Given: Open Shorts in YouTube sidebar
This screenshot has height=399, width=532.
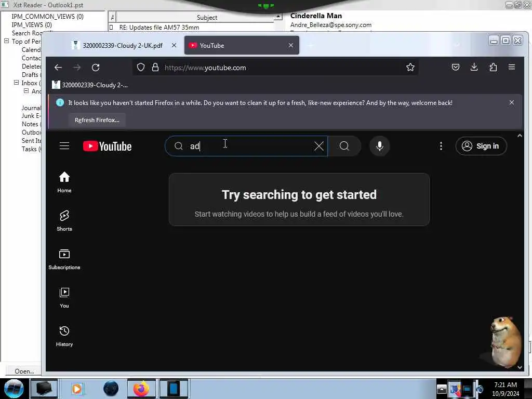Looking at the screenshot, I should click(x=64, y=220).
